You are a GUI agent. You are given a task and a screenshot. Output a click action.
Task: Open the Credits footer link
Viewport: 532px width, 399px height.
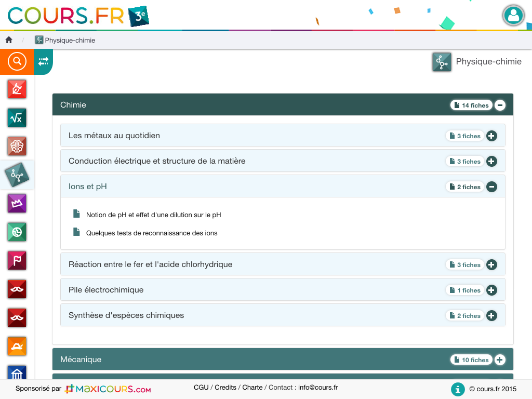(x=225, y=387)
